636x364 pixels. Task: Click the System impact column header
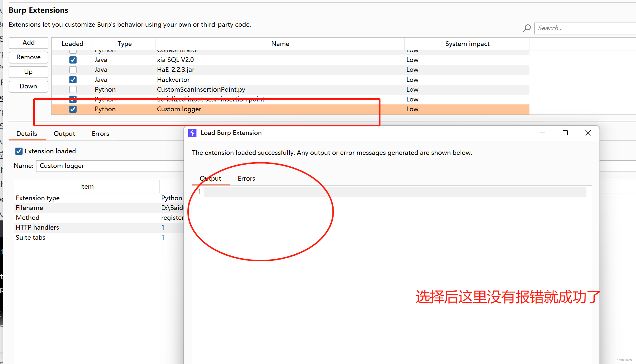click(x=467, y=44)
